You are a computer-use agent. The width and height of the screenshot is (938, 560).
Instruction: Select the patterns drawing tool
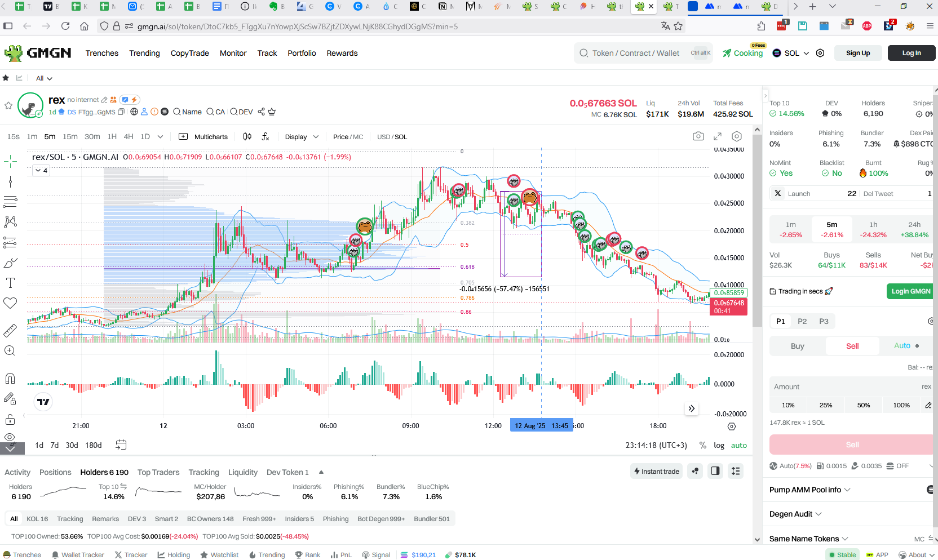point(10,222)
